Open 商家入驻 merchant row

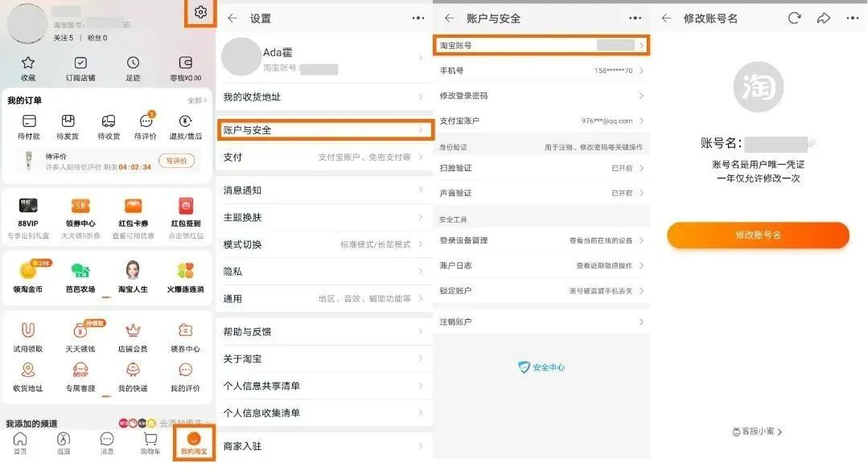(x=325, y=446)
